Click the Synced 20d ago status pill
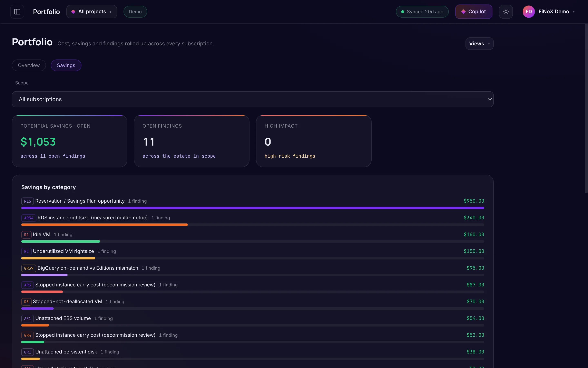Viewport: 588px width, 368px height. (x=422, y=12)
